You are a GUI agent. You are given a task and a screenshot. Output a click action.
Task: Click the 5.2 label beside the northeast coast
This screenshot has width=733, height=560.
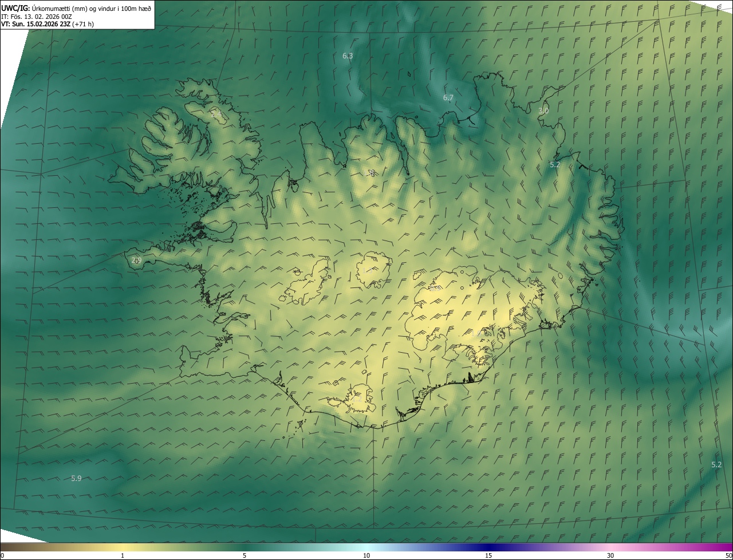[554, 164]
